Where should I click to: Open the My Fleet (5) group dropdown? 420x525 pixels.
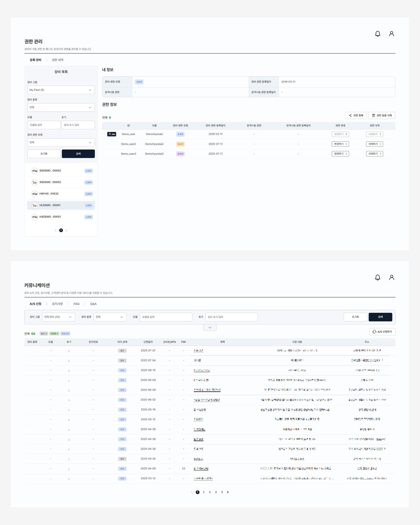(61, 90)
